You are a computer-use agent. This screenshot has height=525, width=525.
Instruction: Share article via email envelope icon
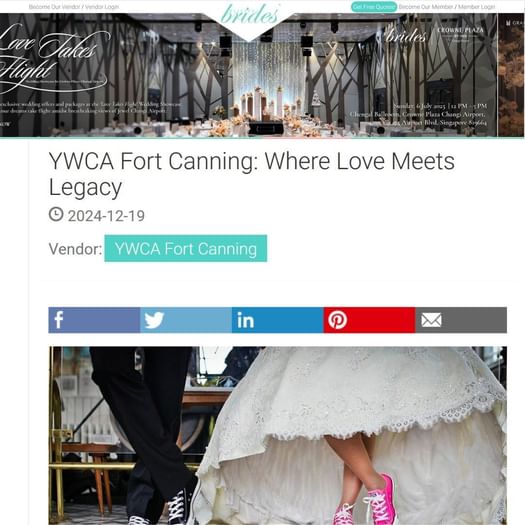tap(461, 320)
